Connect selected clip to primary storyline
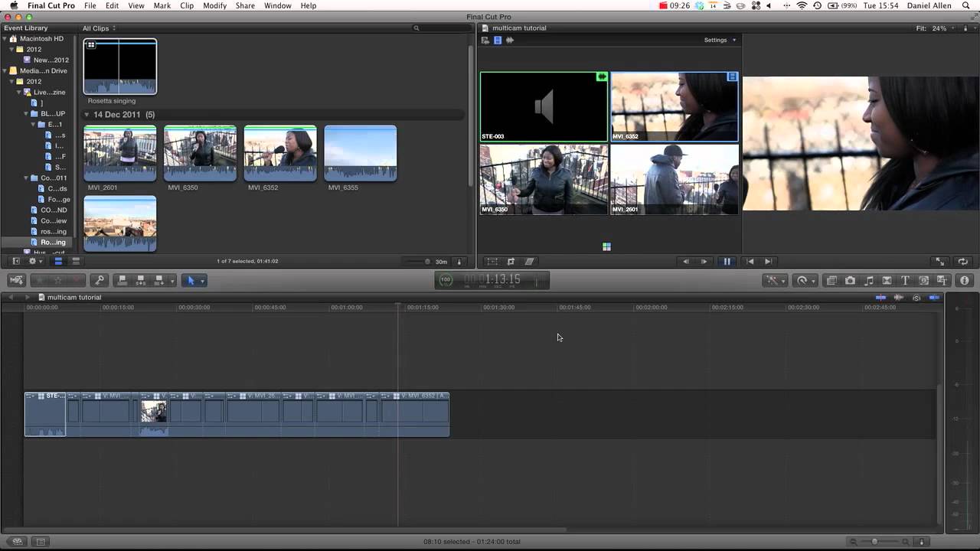The height and width of the screenshot is (551, 980). [x=122, y=280]
